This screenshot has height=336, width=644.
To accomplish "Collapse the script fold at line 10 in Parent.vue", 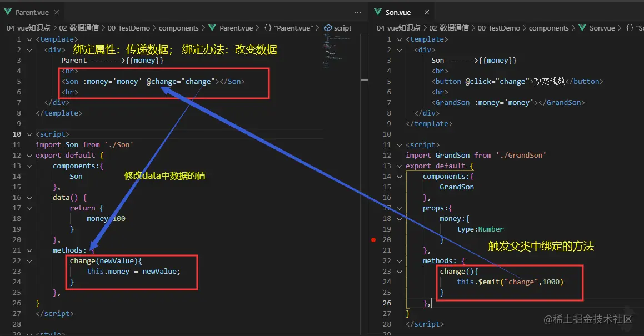I will click(x=29, y=134).
